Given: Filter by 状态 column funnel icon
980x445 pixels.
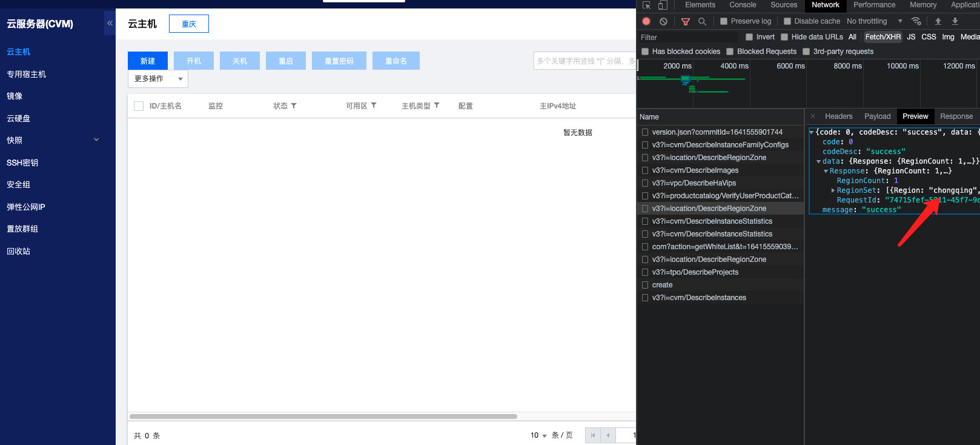Looking at the screenshot, I should pyautogui.click(x=294, y=105).
